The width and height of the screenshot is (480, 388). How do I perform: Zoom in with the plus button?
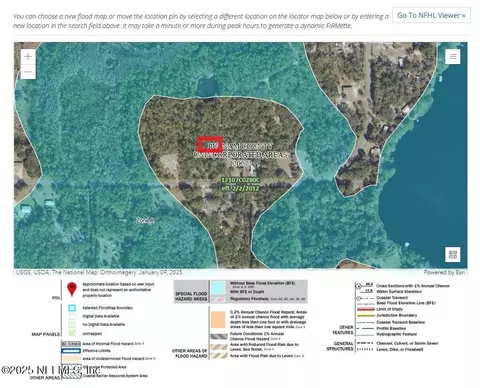click(x=28, y=57)
